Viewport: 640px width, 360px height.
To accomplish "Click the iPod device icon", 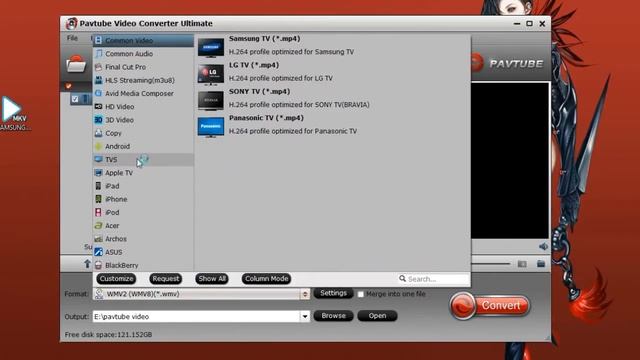I will point(98,212).
